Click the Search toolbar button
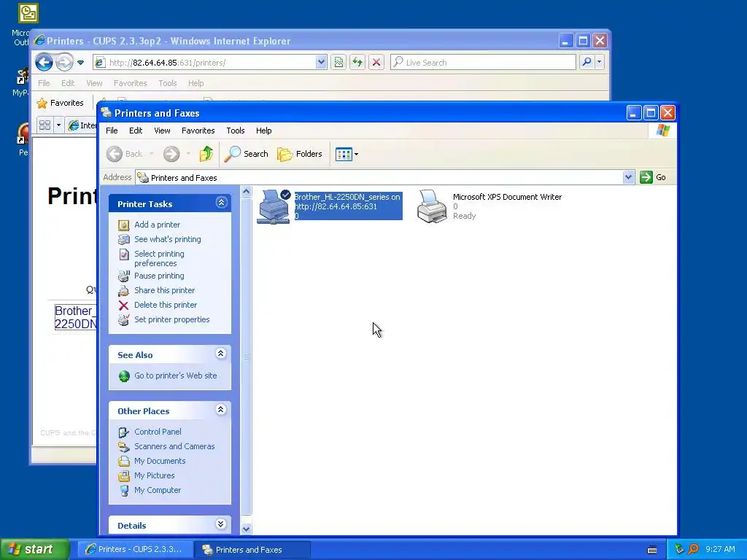 247,154
